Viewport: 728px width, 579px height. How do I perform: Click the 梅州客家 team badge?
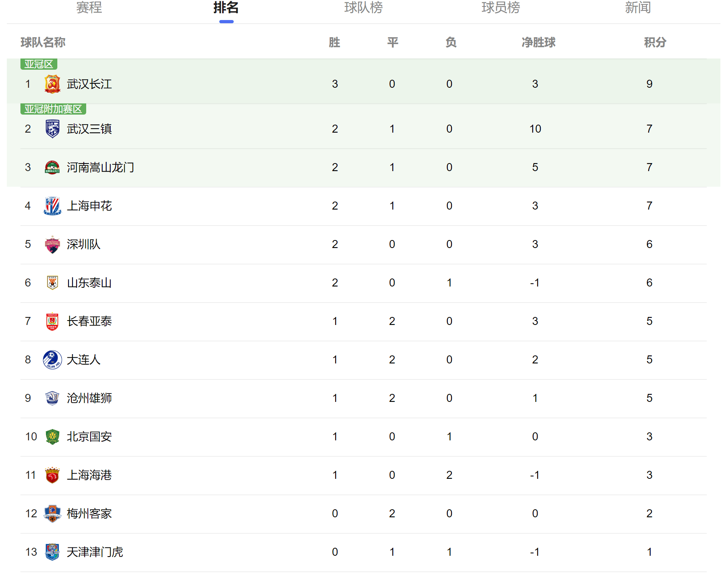point(52,514)
